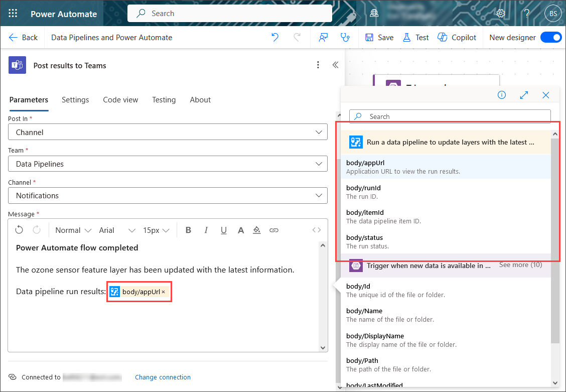Switch the message editor to HTML code view
Screen dimensions: 566x392
pyautogui.click(x=316, y=230)
